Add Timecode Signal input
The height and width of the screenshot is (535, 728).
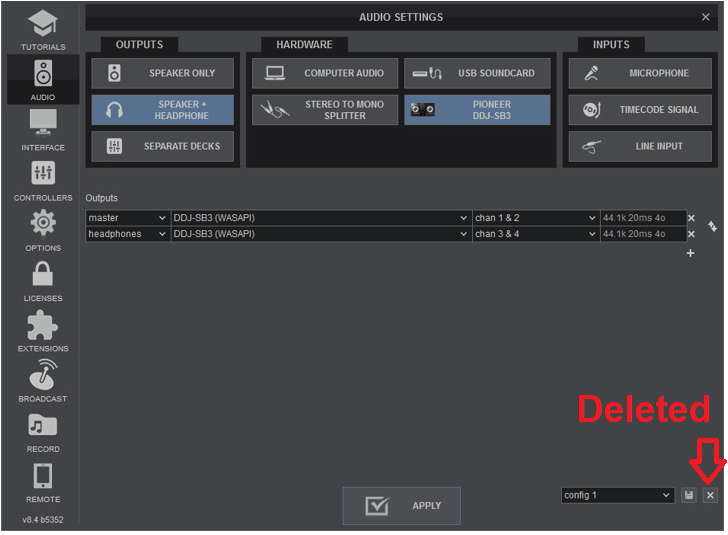coord(640,110)
